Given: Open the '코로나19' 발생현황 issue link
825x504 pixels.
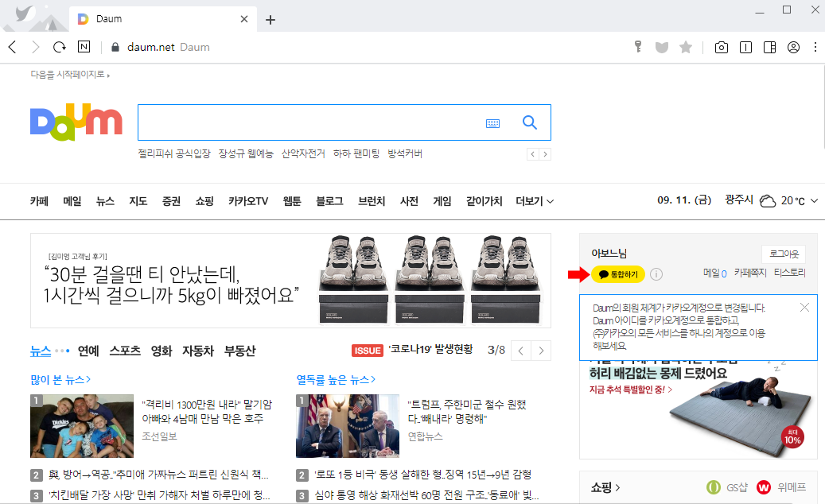Looking at the screenshot, I should [x=430, y=350].
